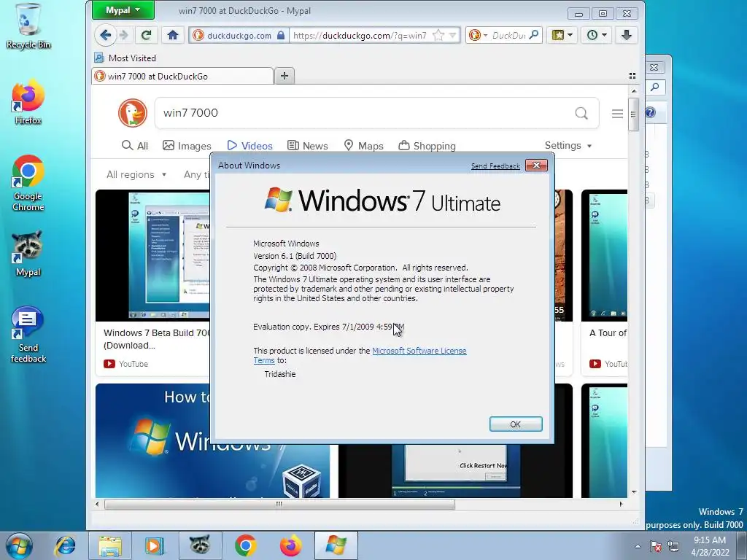
Task: Open Windows Explorer from the taskbar
Action: [x=111, y=545]
